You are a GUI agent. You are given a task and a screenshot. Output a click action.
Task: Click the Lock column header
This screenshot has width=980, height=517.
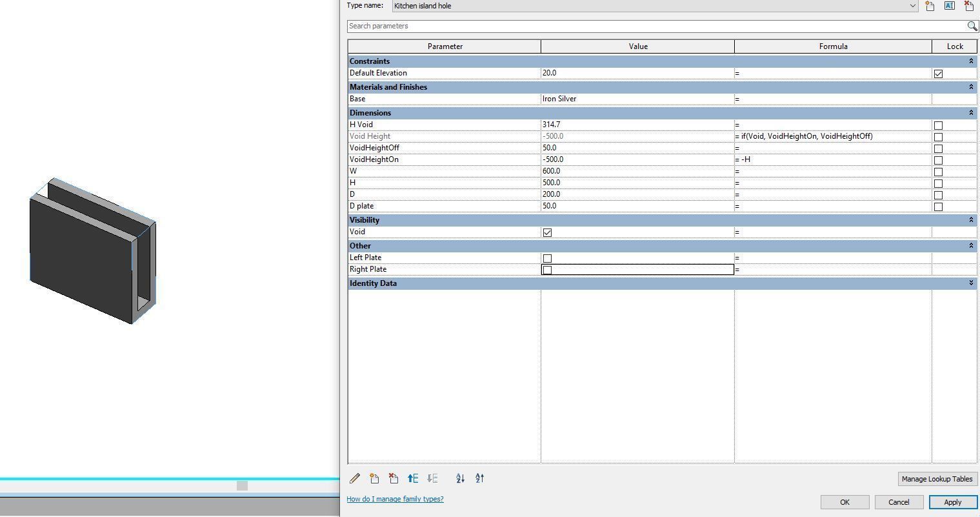(x=955, y=46)
